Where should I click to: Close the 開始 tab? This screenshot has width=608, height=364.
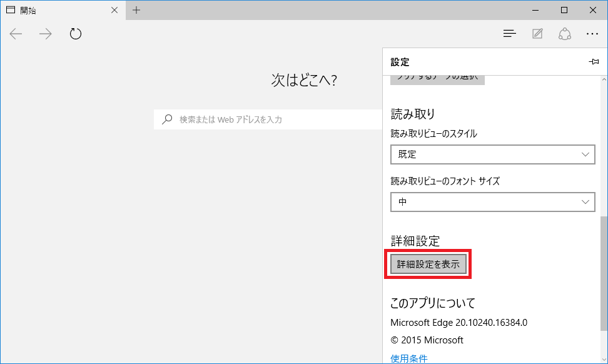coord(114,10)
